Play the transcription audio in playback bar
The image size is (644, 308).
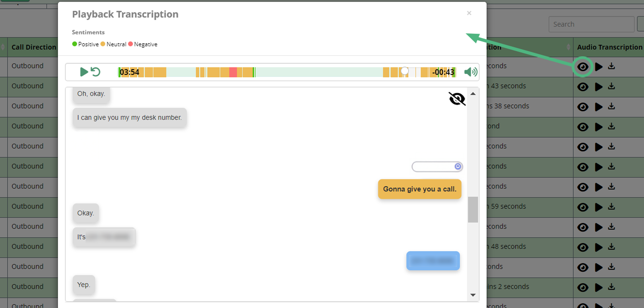pyautogui.click(x=83, y=72)
